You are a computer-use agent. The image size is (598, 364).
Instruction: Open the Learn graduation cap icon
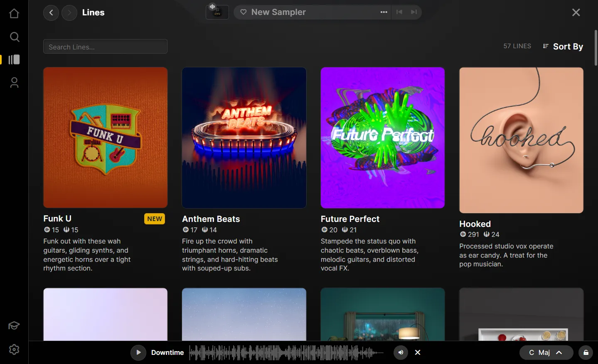(14, 325)
